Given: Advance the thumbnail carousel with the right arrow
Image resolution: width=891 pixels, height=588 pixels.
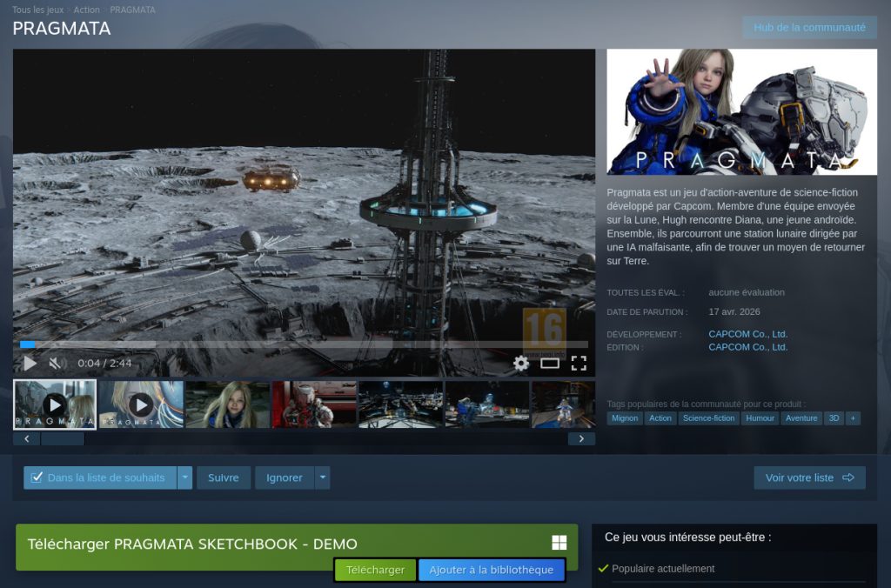Looking at the screenshot, I should tap(581, 438).
